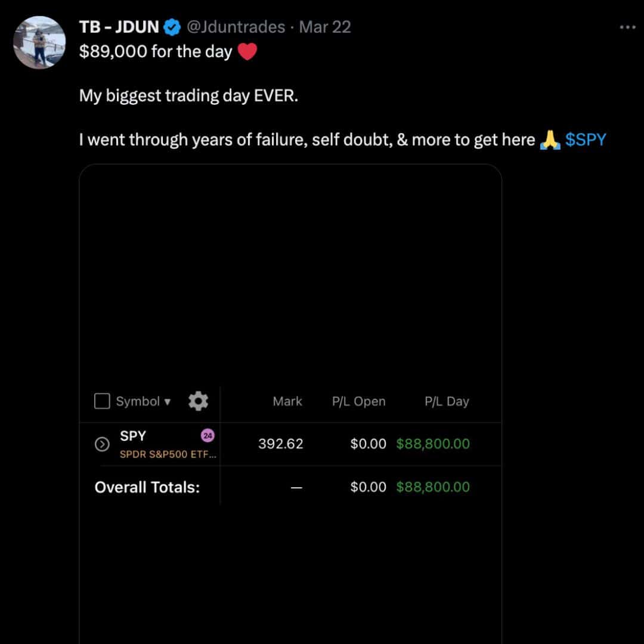Click the red heart emoji
Viewport: 644px width, 644px height.
pyautogui.click(x=247, y=52)
